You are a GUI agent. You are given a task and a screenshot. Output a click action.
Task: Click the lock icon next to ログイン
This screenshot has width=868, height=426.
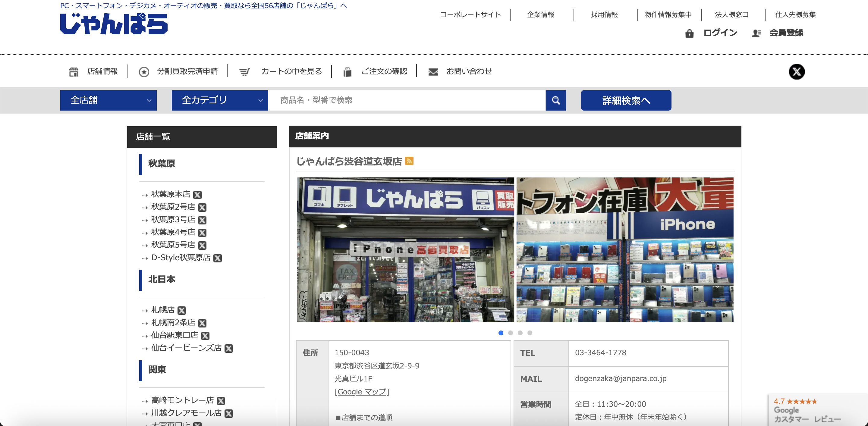point(689,33)
